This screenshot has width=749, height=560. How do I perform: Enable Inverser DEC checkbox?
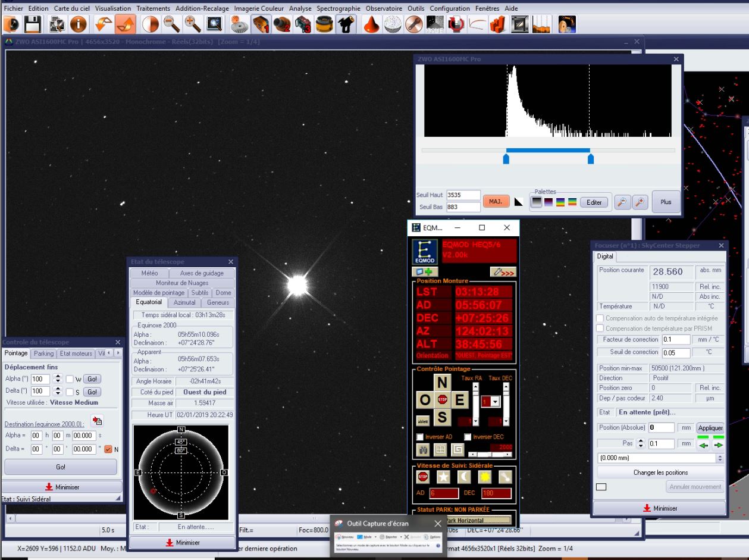468,437
